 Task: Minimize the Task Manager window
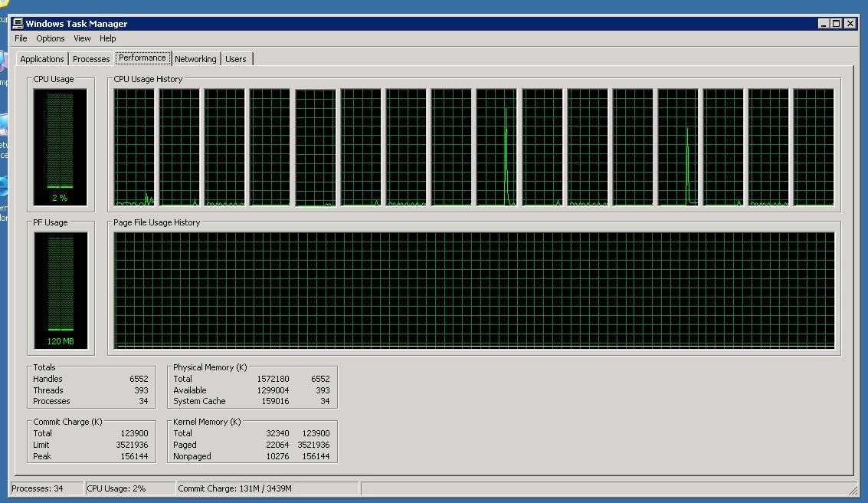click(x=824, y=24)
